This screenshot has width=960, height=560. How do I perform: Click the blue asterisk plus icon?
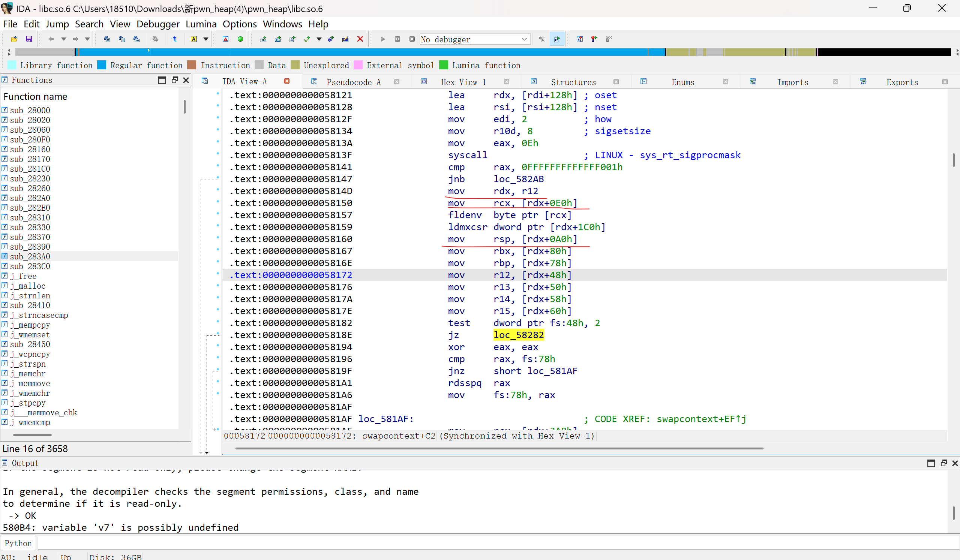(x=331, y=39)
